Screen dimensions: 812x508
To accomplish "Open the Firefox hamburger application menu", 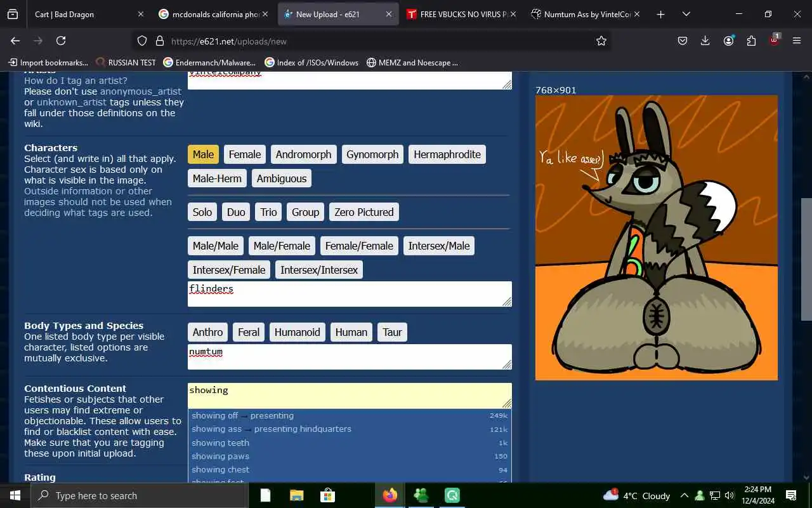I will [797, 41].
